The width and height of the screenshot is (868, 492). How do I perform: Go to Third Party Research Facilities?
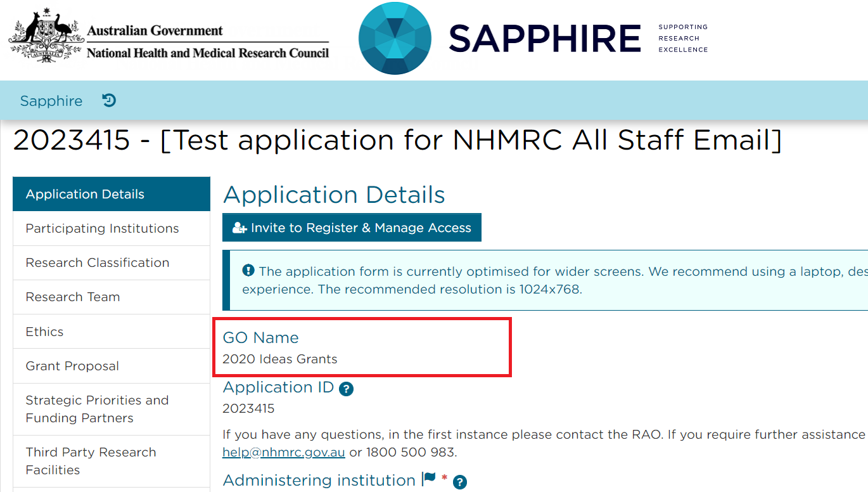112,461
